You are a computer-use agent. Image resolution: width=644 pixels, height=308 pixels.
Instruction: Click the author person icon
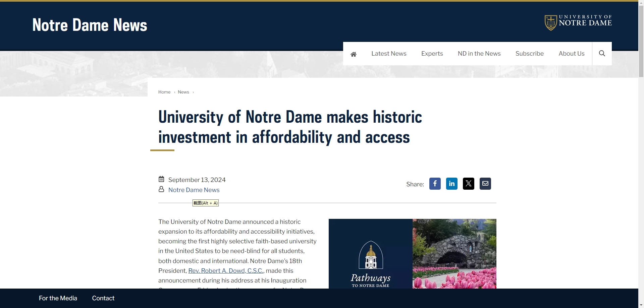[161, 189]
